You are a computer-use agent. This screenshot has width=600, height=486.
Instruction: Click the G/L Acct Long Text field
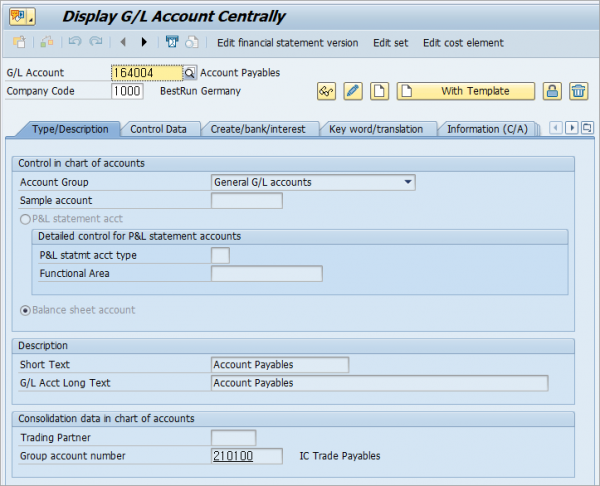tap(380, 383)
